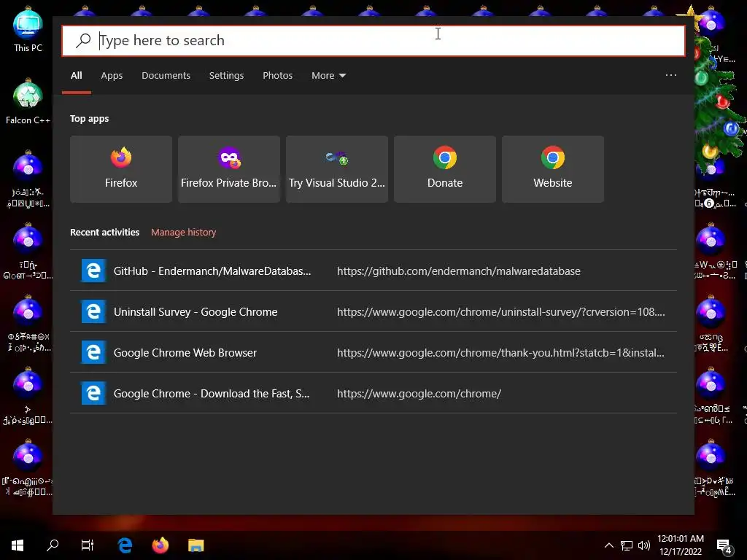Open the network status tray icon

click(627, 545)
